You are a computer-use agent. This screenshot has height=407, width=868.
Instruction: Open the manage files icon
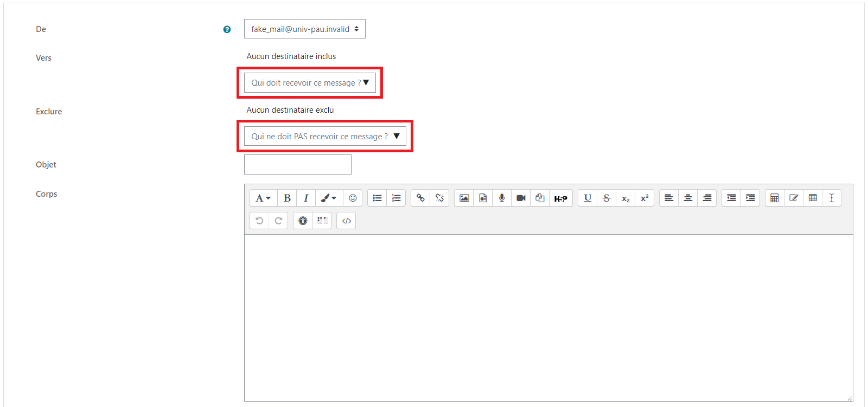coord(540,198)
